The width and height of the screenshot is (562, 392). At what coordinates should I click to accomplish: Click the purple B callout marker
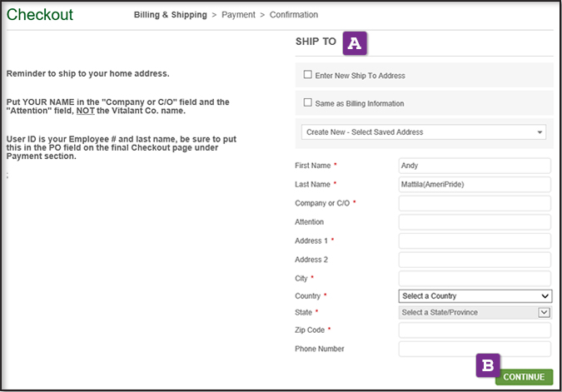click(488, 365)
